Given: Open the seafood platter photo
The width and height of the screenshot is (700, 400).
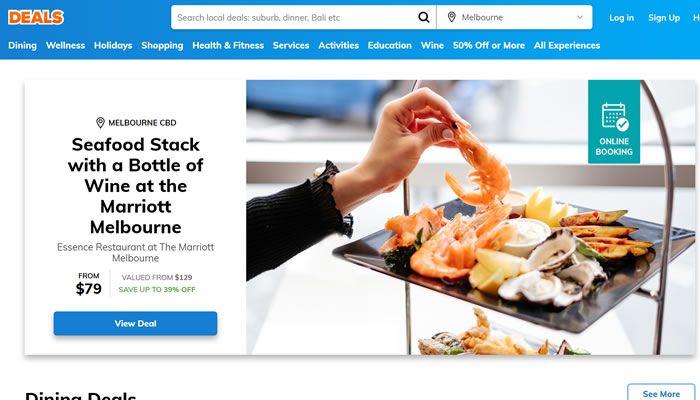Looking at the screenshot, I should point(471,217).
